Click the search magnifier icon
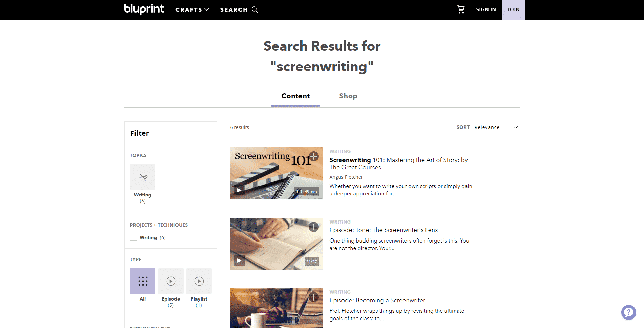The width and height of the screenshot is (644, 328). 255,9
